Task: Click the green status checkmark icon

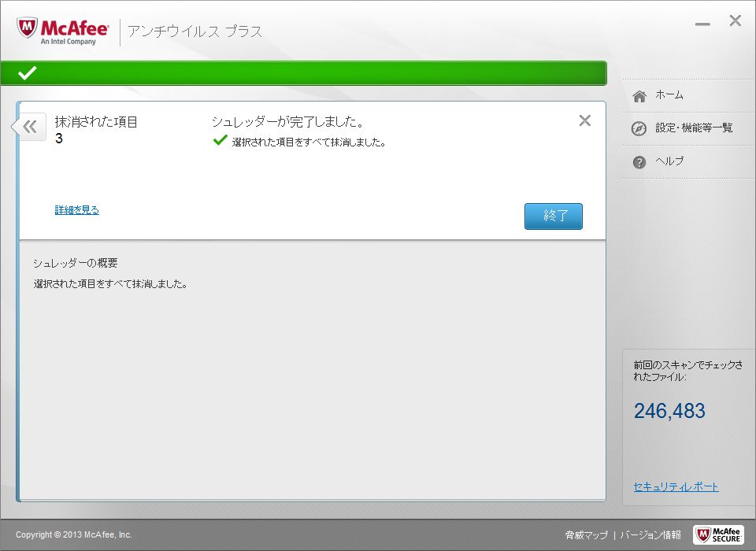Action: 27,73
